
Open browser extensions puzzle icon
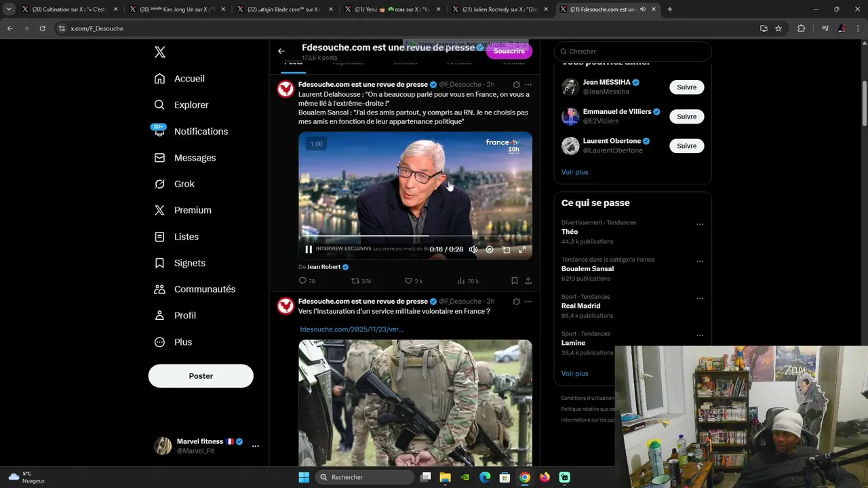pos(801,28)
